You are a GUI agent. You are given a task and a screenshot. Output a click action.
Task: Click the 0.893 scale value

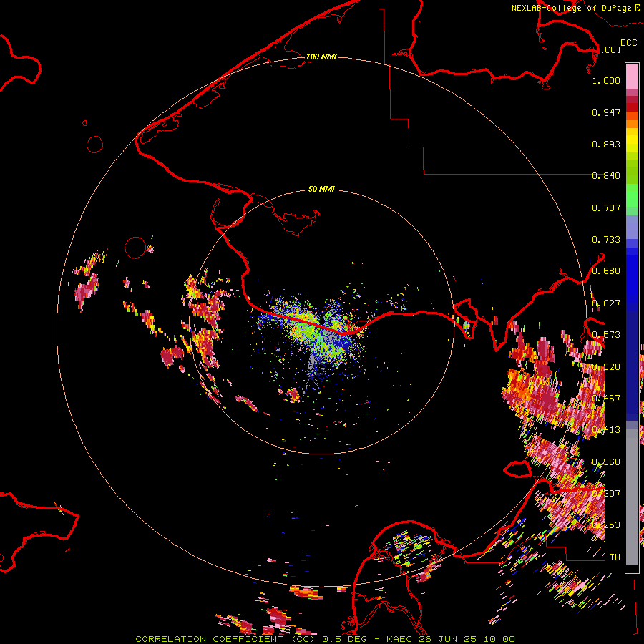click(x=606, y=144)
